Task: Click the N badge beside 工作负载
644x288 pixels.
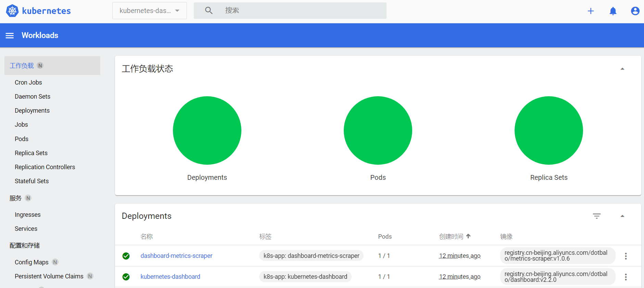Action: click(40, 65)
